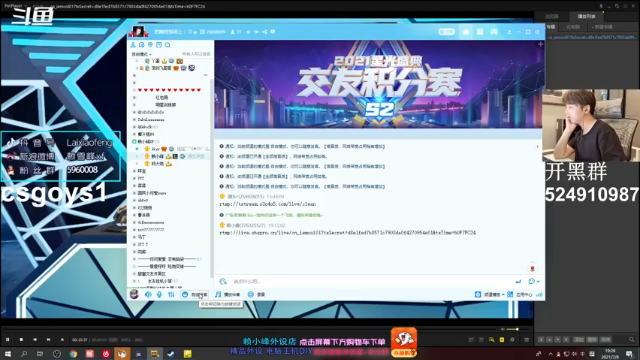Select the playlist entry in PotPlayer sidebar
The height and width of the screenshot is (360, 640).
click(592, 37)
